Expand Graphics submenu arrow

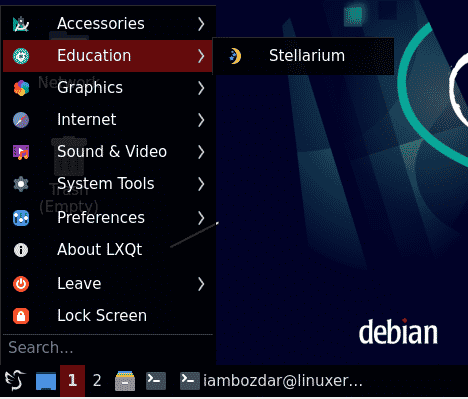[201, 88]
